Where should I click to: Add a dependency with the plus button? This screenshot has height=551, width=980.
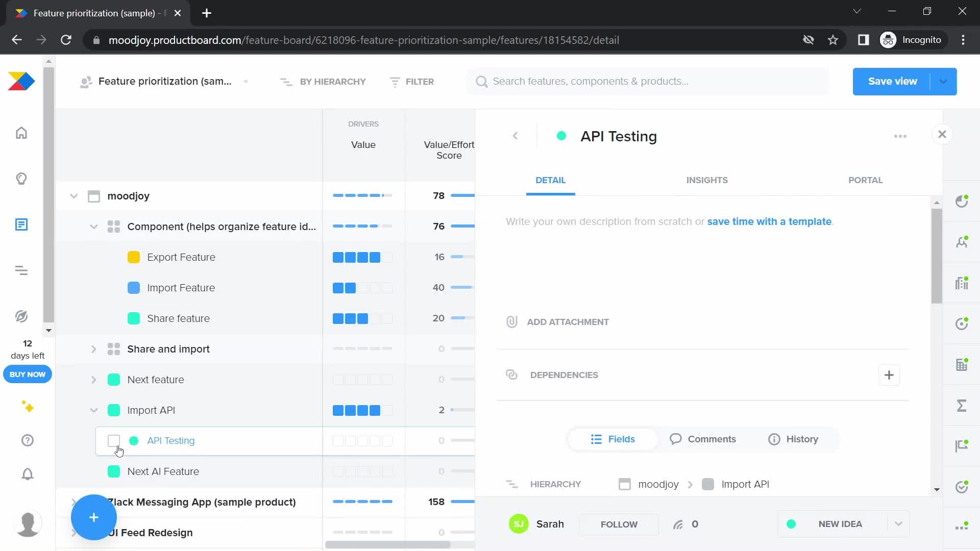click(x=889, y=375)
